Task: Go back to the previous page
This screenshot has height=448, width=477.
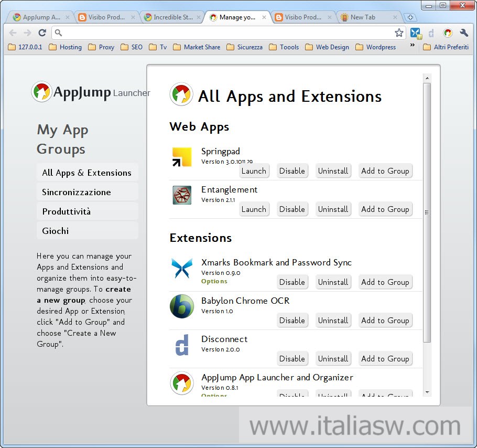Action: click(x=13, y=33)
